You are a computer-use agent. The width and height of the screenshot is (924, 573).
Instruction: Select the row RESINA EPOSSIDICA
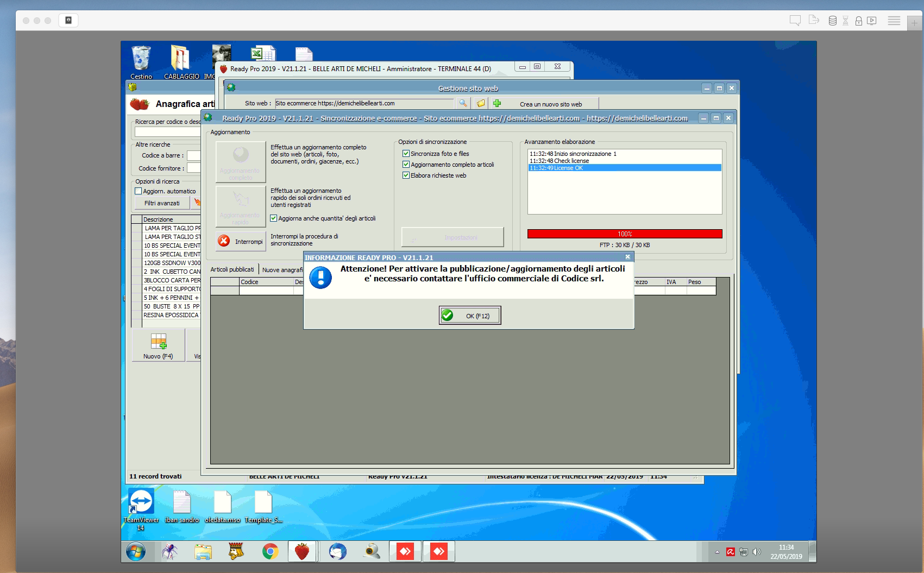[172, 315]
